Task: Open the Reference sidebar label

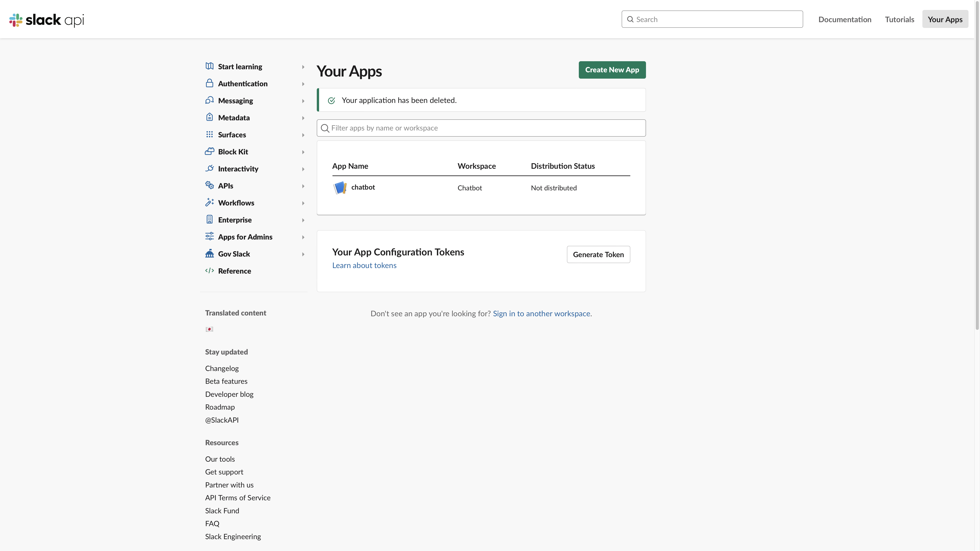Action: pos(234,271)
